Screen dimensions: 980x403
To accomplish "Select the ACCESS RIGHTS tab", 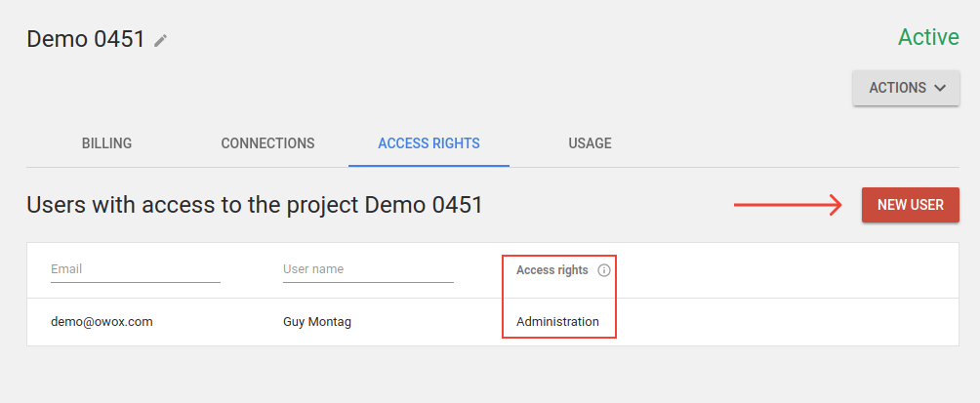I will [429, 143].
